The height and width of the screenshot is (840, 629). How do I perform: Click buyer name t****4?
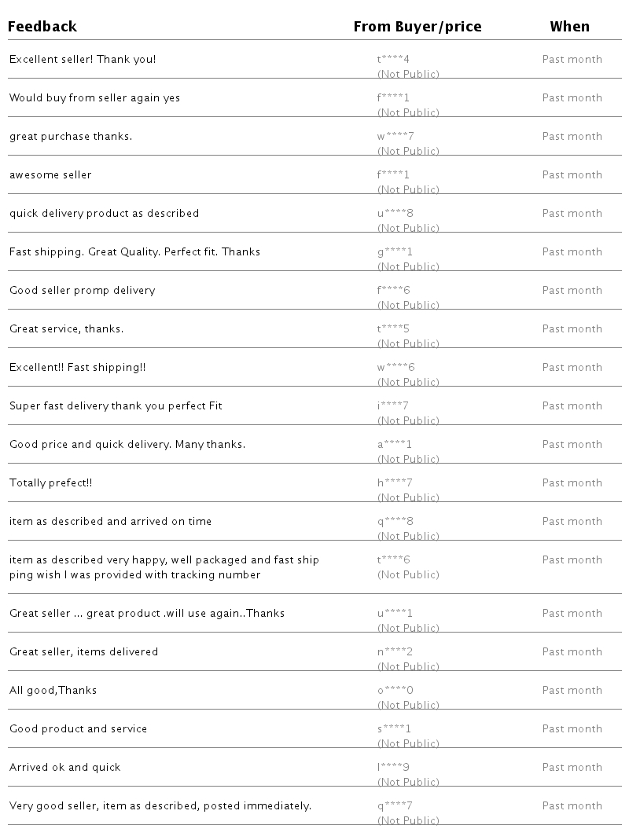click(393, 60)
